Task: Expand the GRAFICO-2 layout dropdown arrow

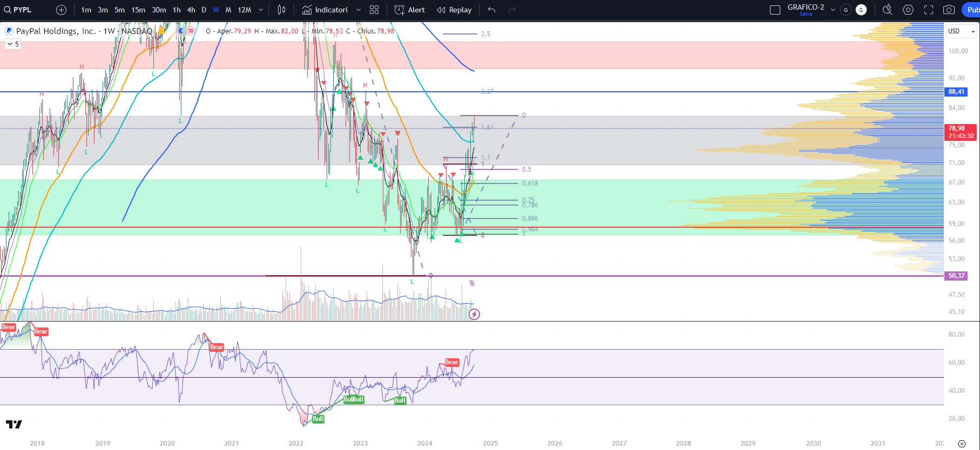Action: [833, 10]
